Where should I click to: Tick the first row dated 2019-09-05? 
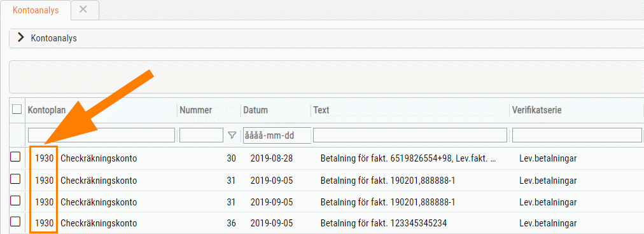pos(15,179)
